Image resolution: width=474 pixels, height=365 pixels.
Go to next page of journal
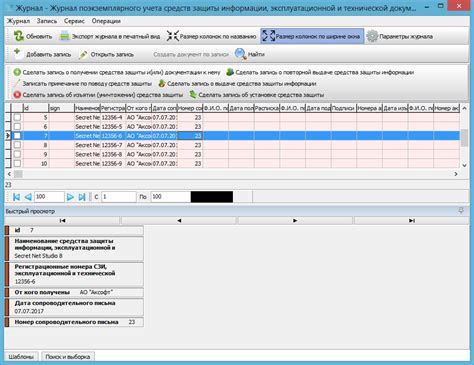(x=70, y=197)
